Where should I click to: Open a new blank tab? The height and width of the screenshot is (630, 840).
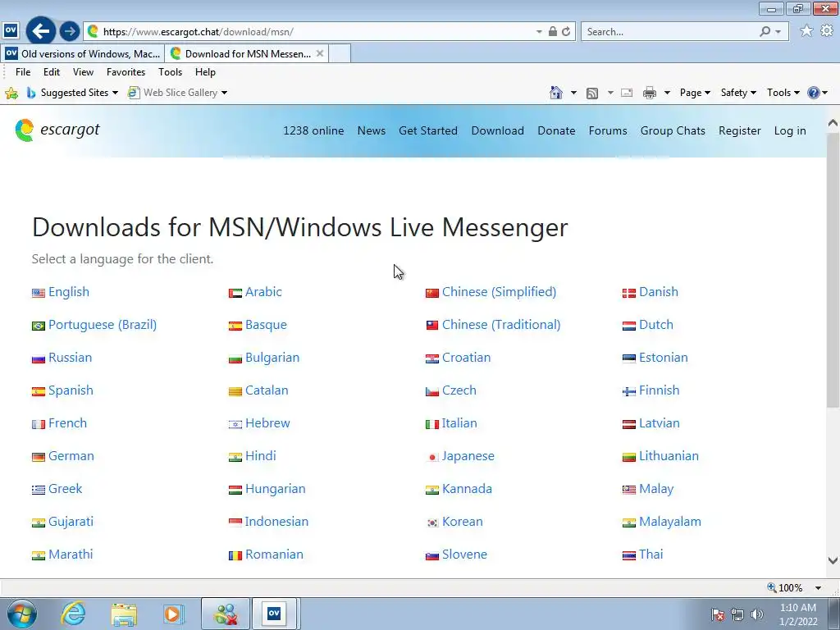(340, 53)
